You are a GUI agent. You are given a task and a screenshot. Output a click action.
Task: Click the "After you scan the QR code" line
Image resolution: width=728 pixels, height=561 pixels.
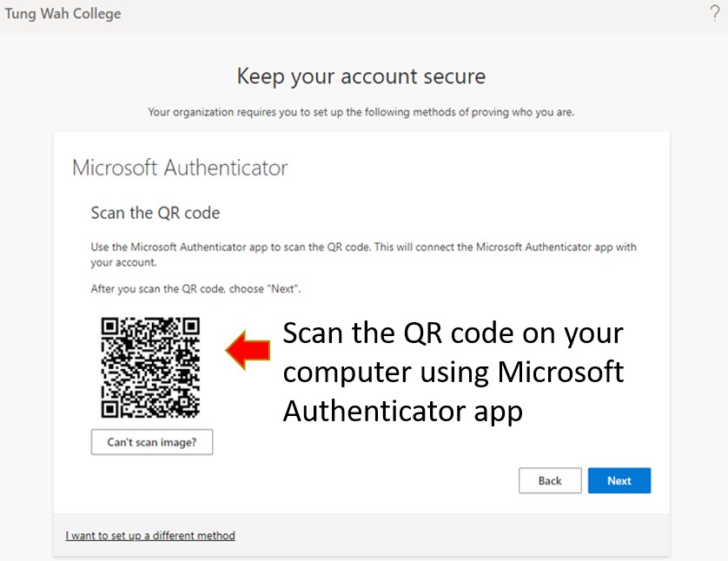[195, 289]
